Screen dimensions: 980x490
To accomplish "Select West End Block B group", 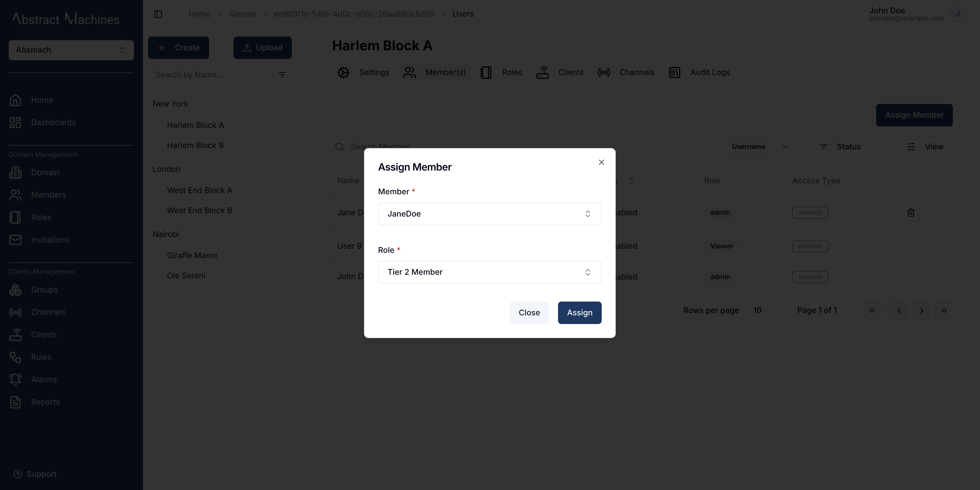I will 199,211.
